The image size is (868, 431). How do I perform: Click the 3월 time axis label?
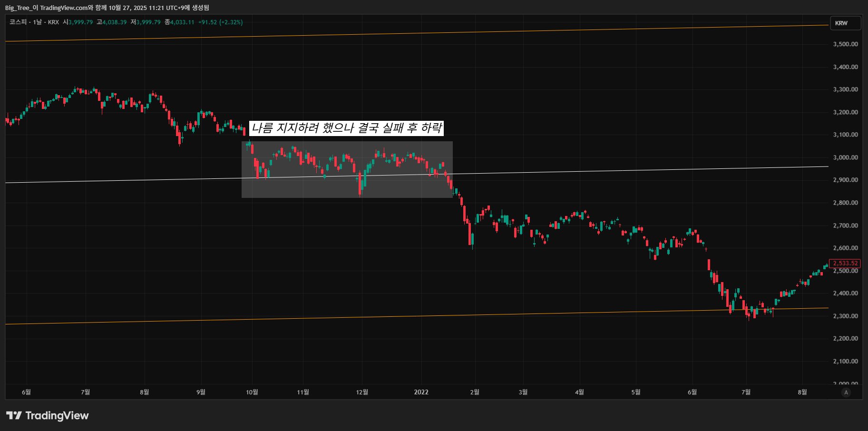pos(523,392)
